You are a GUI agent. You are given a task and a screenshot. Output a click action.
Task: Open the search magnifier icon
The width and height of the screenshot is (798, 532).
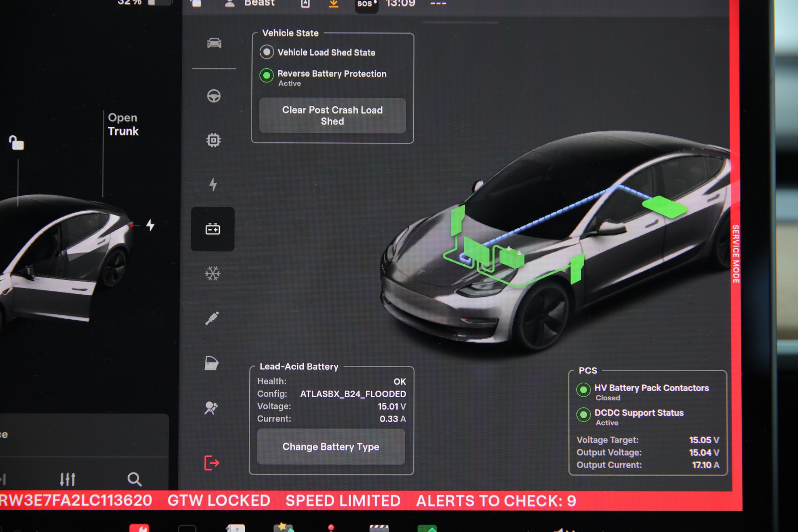(x=134, y=479)
